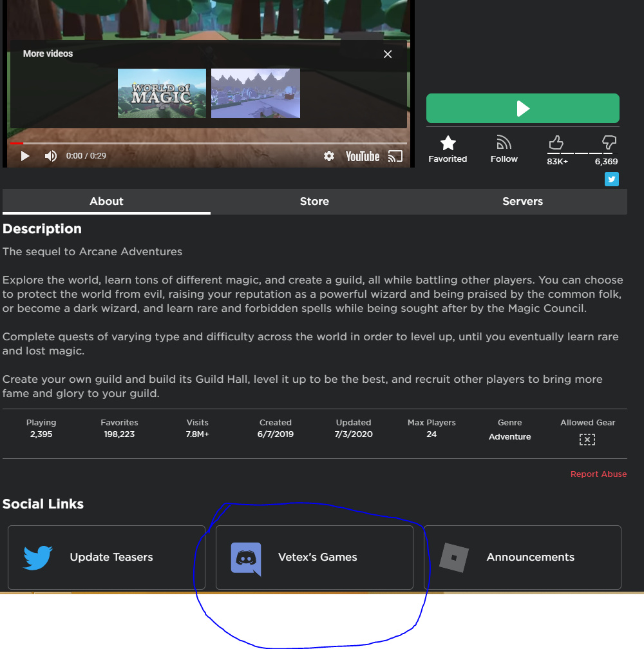
Task: Click the Visits value 7.8M+
Action: pyautogui.click(x=197, y=434)
